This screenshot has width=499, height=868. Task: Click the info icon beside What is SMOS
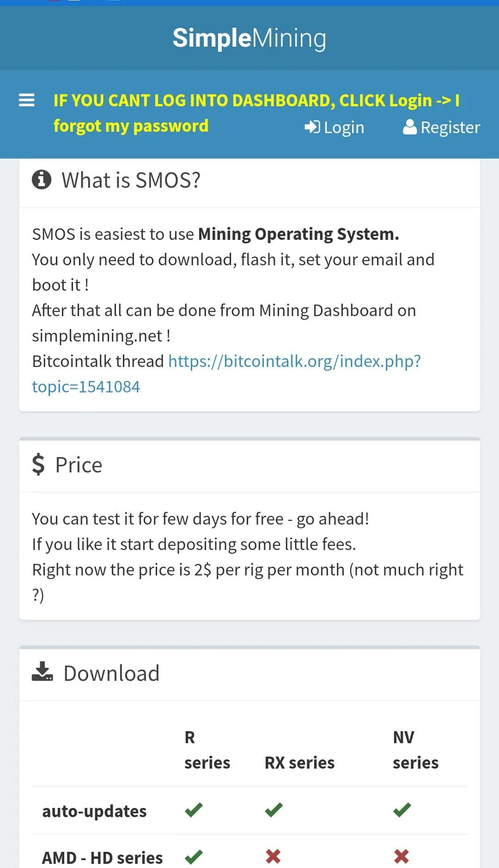point(42,179)
